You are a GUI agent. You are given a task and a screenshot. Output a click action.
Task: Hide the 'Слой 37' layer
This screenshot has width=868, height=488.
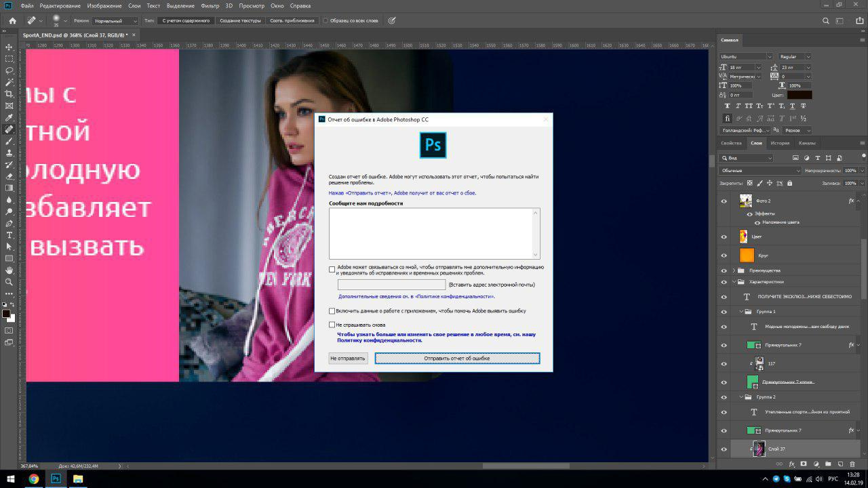click(x=724, y=449)
